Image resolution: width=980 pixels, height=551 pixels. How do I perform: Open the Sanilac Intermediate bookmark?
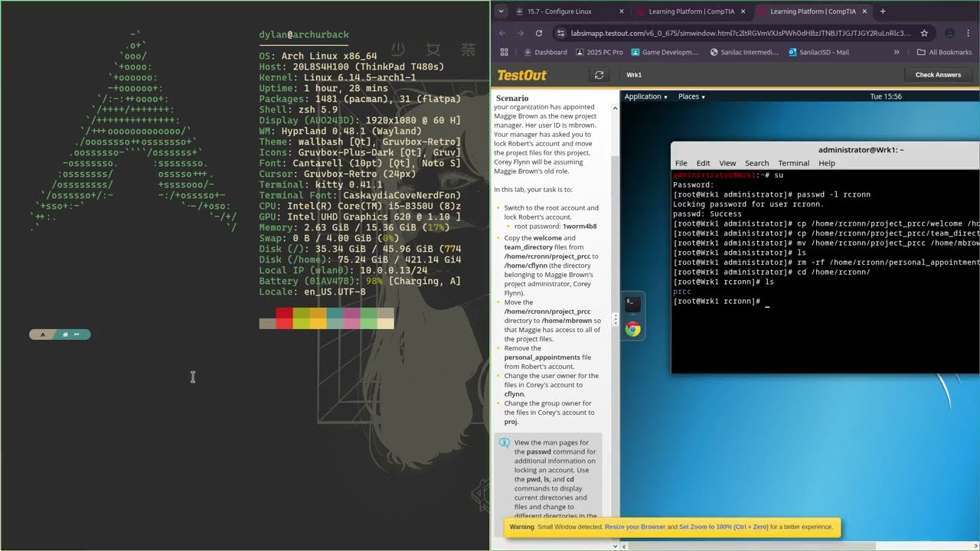click(744, 52)
